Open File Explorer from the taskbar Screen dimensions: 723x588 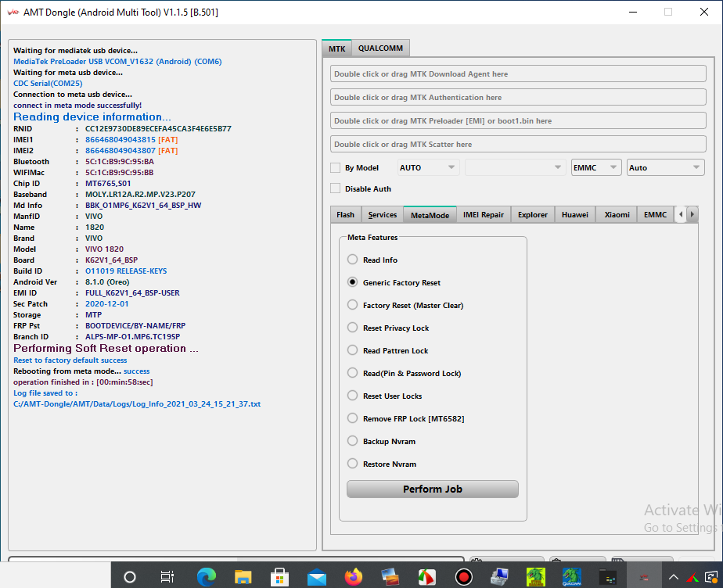(243, 576)
